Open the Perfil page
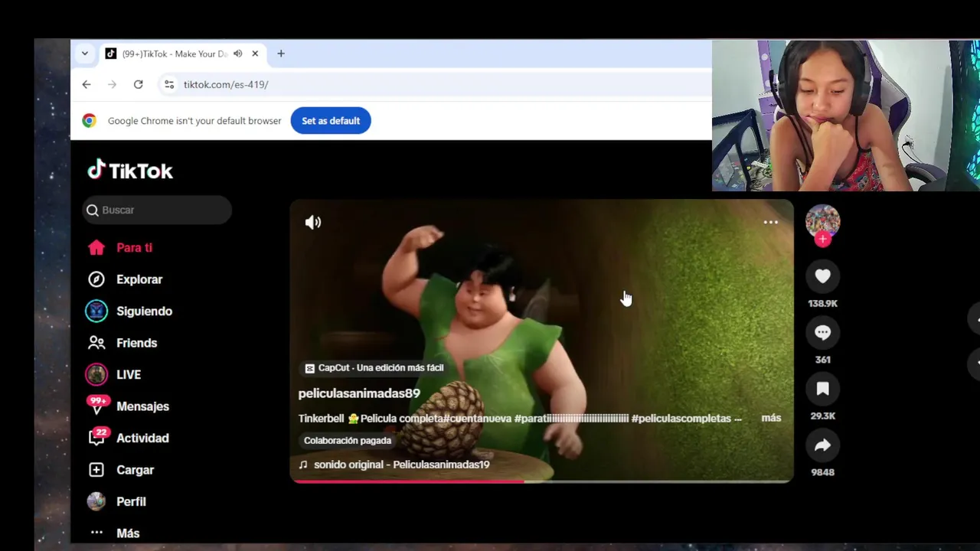 116,501
